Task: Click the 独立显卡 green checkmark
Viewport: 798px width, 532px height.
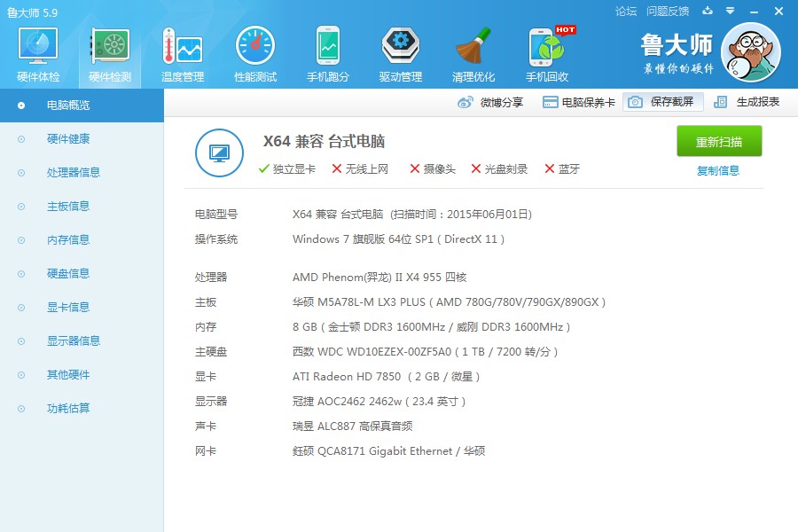Action: tap(263, 168)
